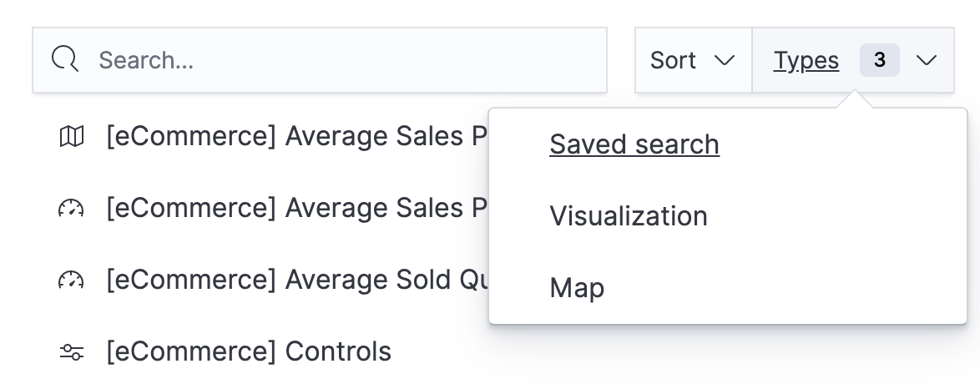This screenshot has height=389, width=980.
Task: Click the controls icon beside eCommerce Controls
Action: 72,352
